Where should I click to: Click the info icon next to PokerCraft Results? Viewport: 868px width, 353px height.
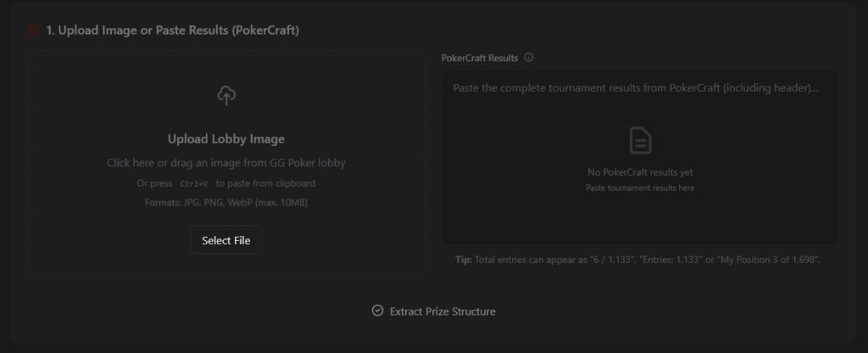click(529, 58)
